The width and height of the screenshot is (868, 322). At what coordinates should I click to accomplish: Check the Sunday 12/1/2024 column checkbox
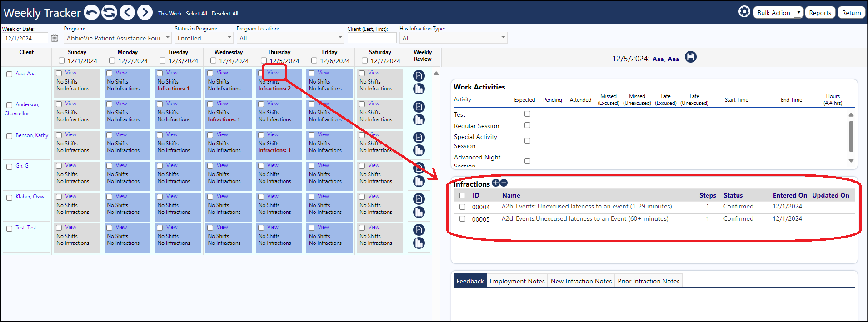(x=61, y=60)
